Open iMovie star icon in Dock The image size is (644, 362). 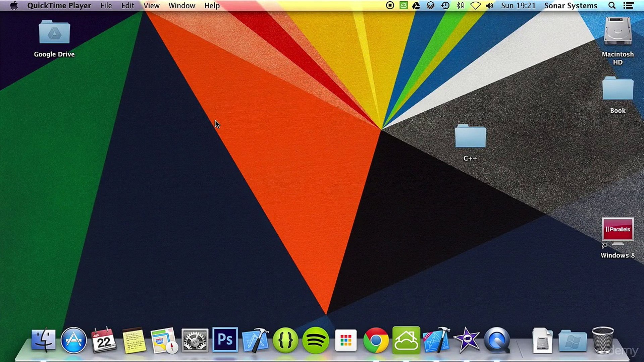coord(467,340)
